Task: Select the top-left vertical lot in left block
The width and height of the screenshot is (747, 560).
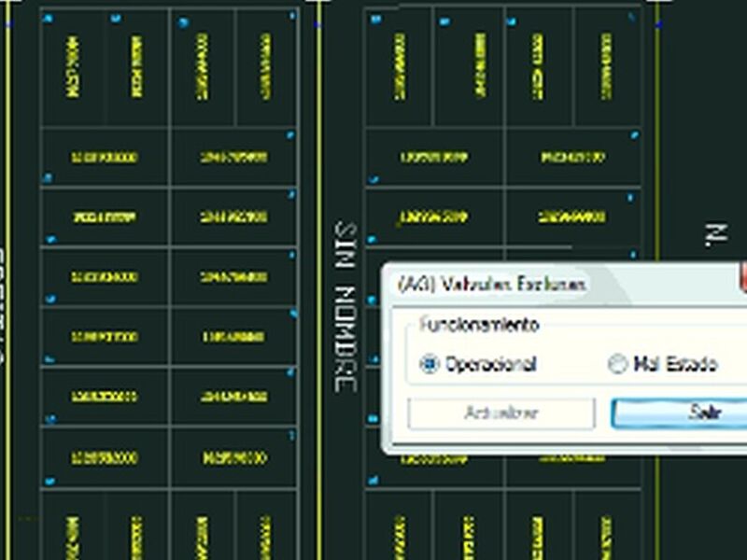Action: tap(73, 68)
